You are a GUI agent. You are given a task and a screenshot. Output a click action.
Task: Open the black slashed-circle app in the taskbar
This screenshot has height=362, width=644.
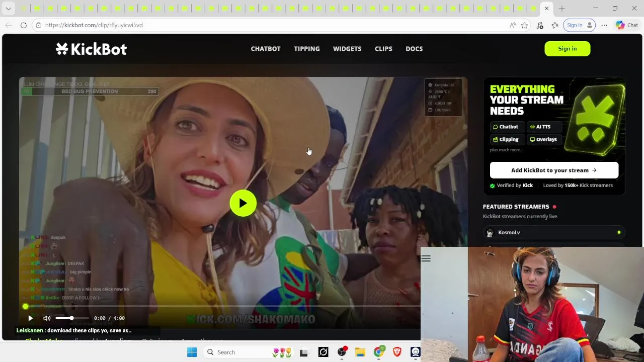pos(323,352)
